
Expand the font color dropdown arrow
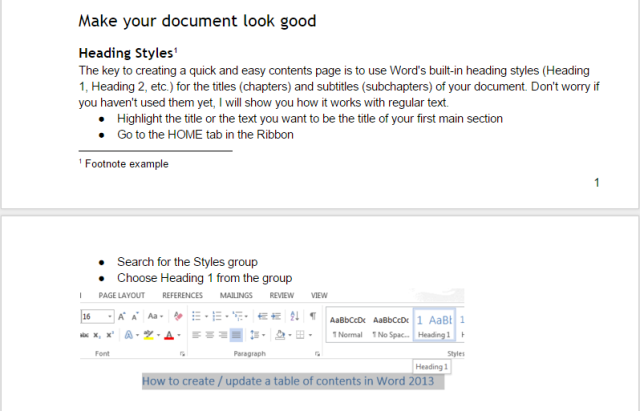(x=179, y=335)
